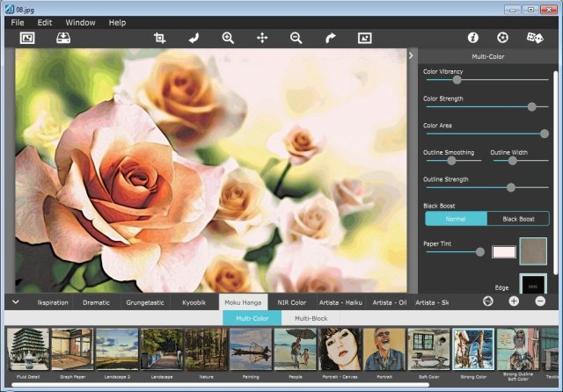Click the Undo curved arrow icon
The width and height of the screenshot is (563, 392).
pos(194,38)
